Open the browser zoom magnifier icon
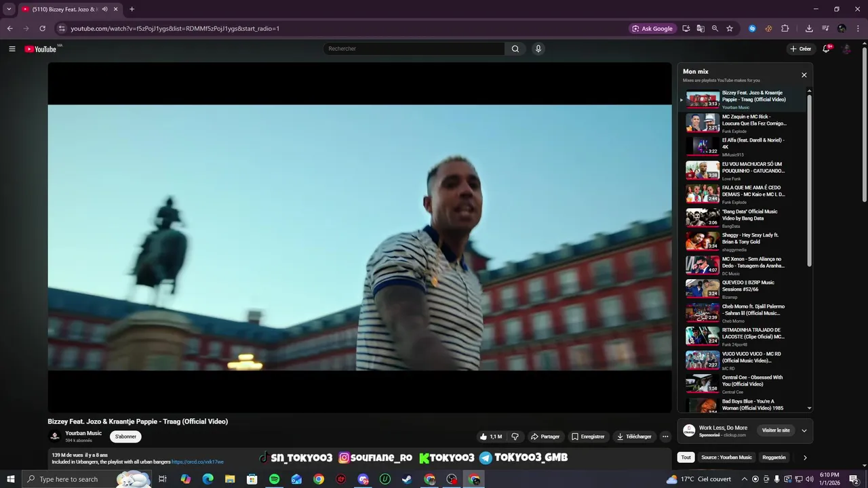Image resolution: width=868 pixels, height=488 pixels. (715, 28)
